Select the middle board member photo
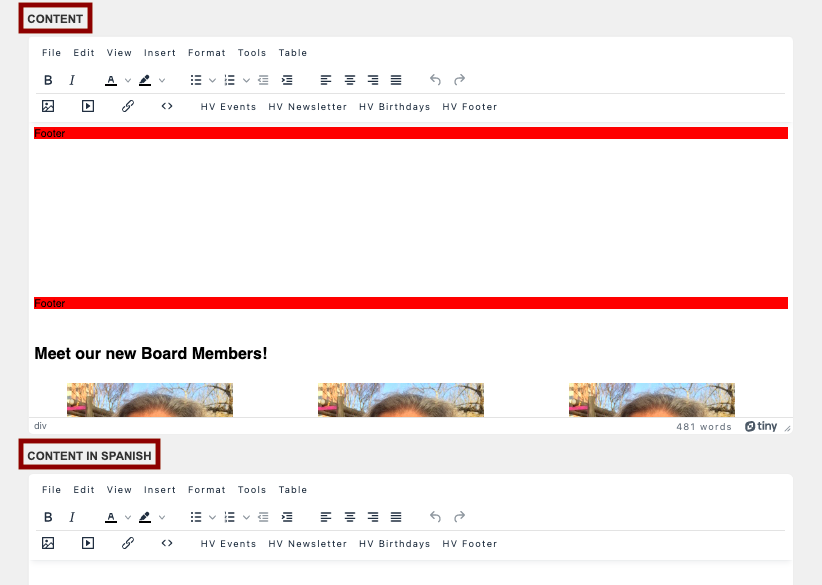Screen dimensions: 822x585 point(401,400)
